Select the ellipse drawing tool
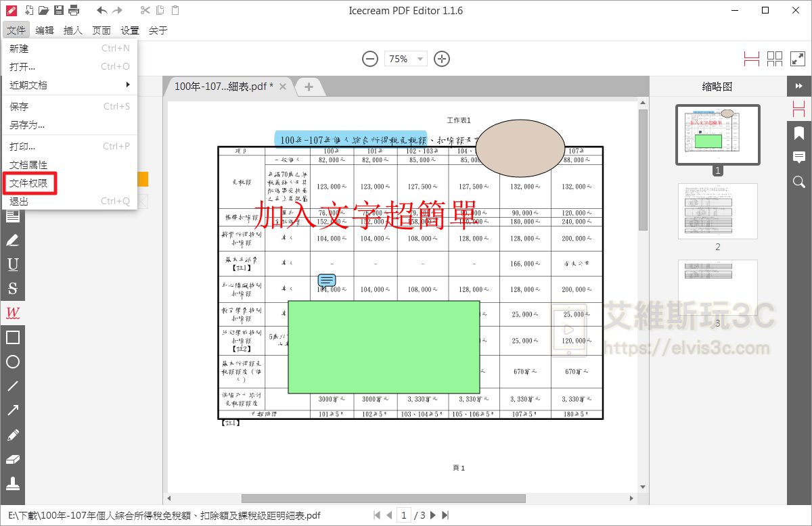 click(14, 362)
